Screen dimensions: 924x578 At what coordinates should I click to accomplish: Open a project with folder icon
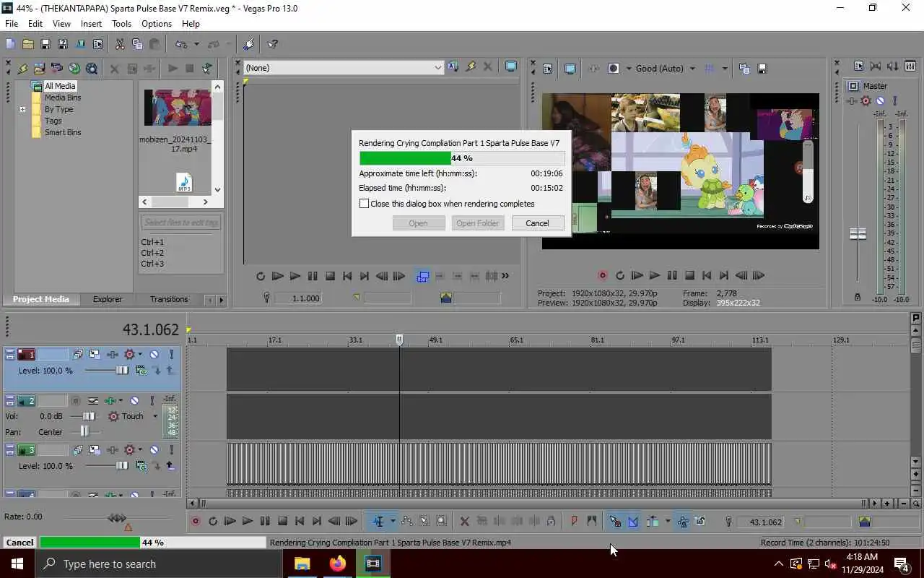coord(27,44)
